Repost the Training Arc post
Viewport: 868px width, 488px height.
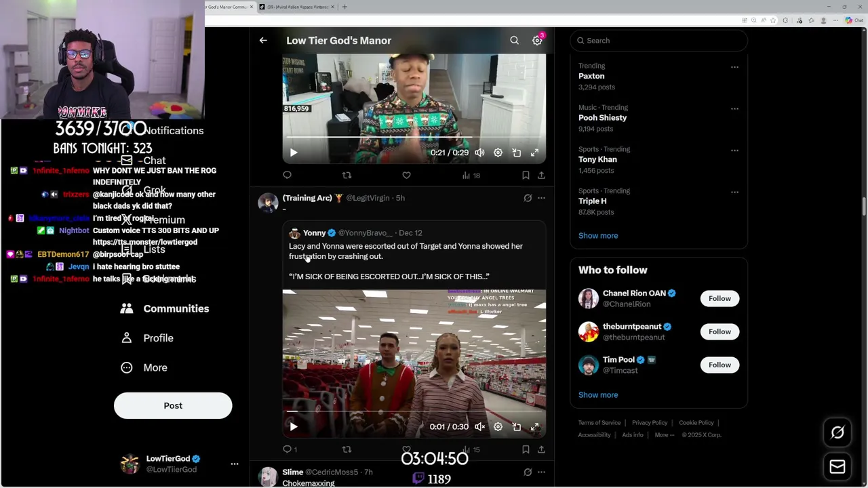pyautogui.click(x=347, y=449)
